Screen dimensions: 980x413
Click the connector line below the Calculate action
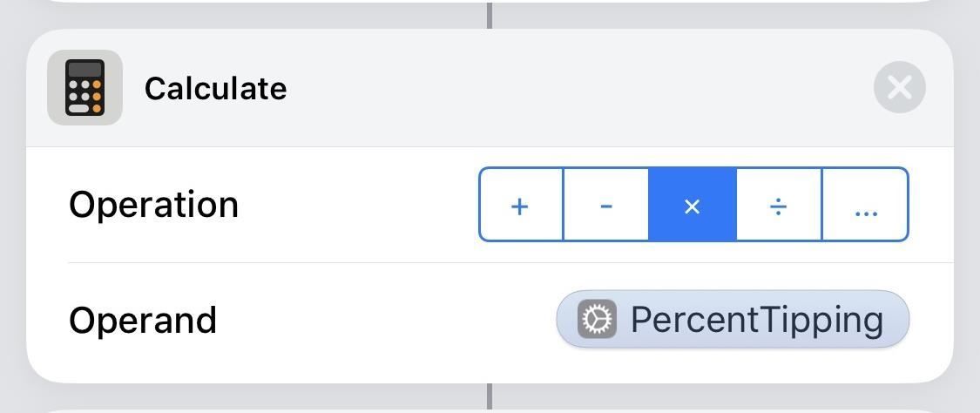coord(490,395)
